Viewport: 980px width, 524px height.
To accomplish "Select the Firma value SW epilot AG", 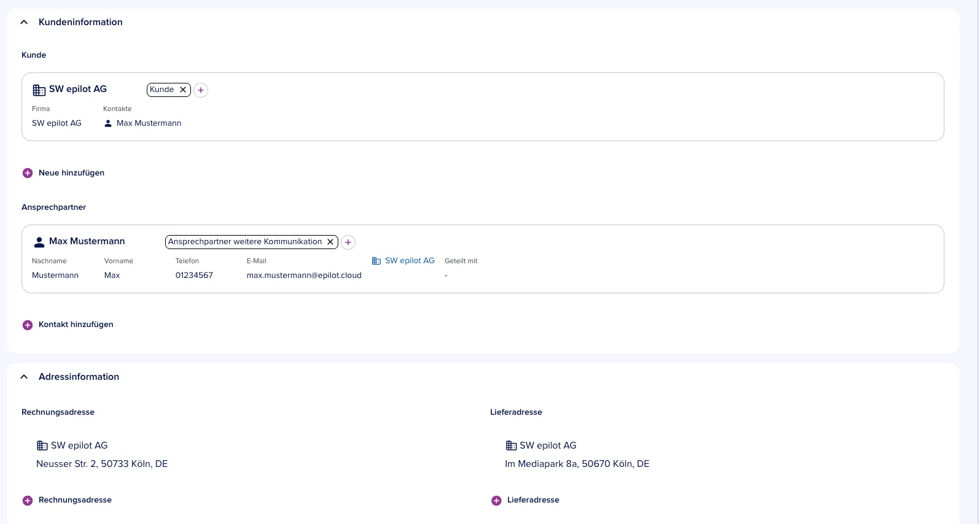I will pyautogui.click(x=56, y=123).
